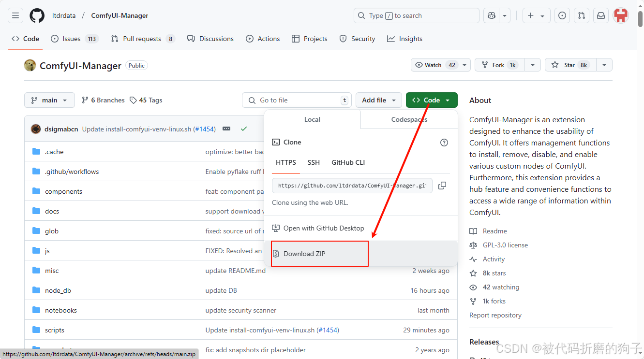Switch to the Issues tab

[x=75, y=39]
